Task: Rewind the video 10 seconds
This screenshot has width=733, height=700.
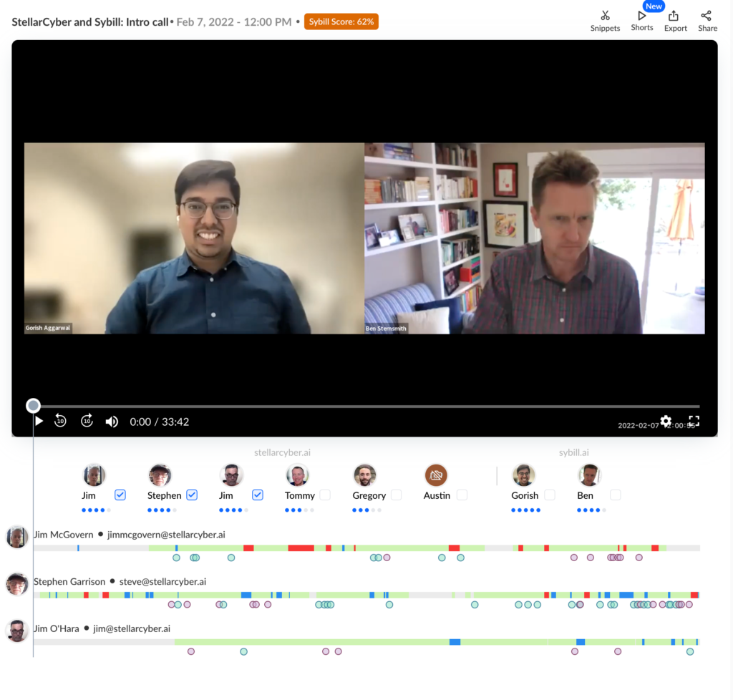Action: click(61, 421)
